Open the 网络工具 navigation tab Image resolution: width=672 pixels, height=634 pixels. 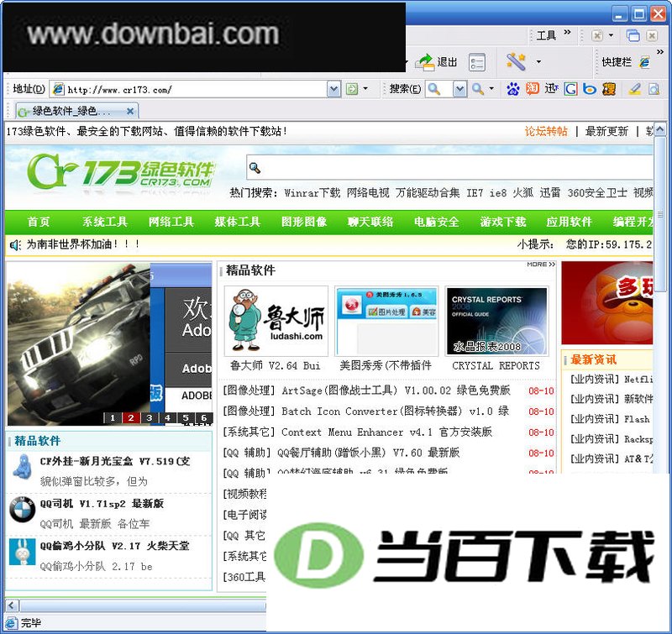click(171, 222)
